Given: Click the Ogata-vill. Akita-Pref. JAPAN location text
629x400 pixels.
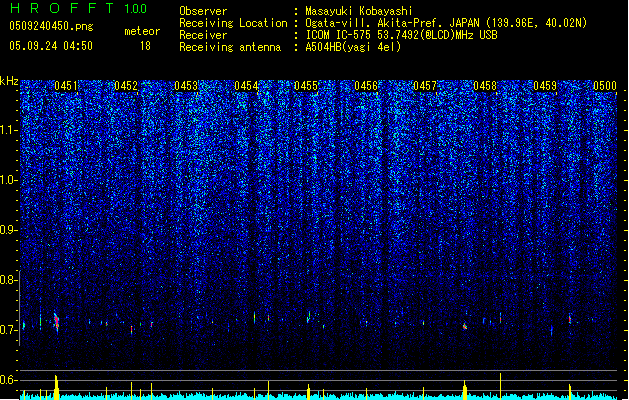Looking at the screenshot, I should pos(446,23).
